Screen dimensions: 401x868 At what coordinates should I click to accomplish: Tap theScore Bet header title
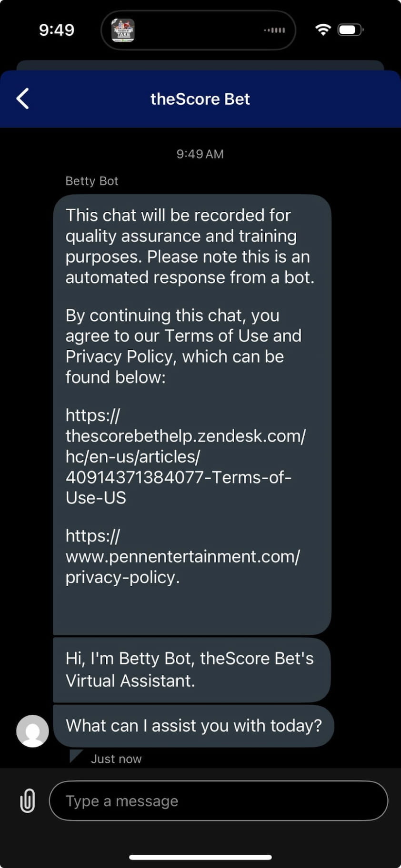(200, 99)
